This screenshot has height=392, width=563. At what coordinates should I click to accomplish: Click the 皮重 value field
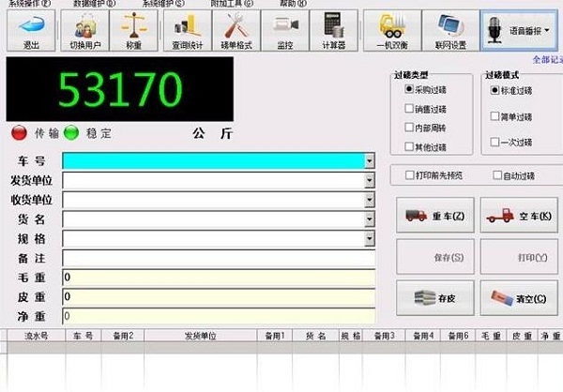[219, 297]
